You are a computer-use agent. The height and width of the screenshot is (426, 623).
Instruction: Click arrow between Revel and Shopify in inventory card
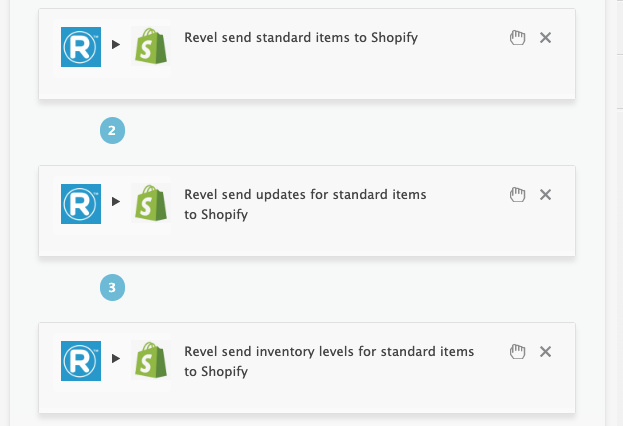click(116, 358)
